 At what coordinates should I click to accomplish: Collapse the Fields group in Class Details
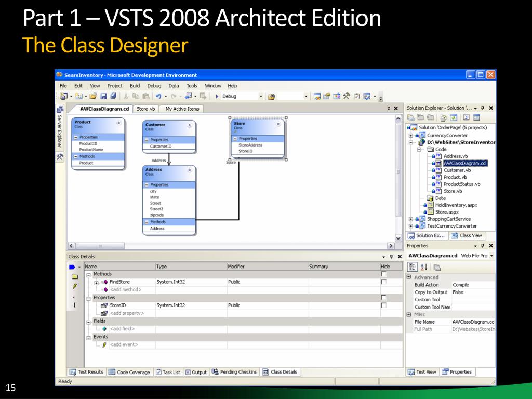pos(88,322)
